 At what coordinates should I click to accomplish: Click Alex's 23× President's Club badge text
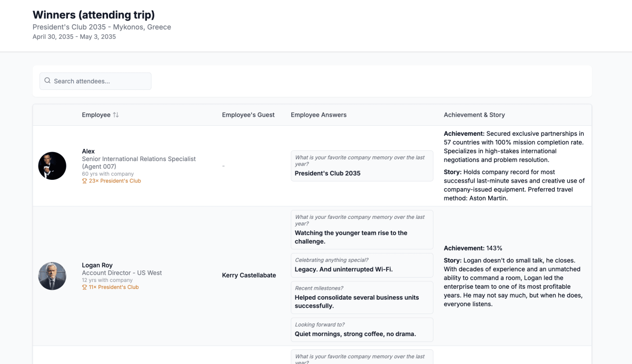tap(115, 181)
